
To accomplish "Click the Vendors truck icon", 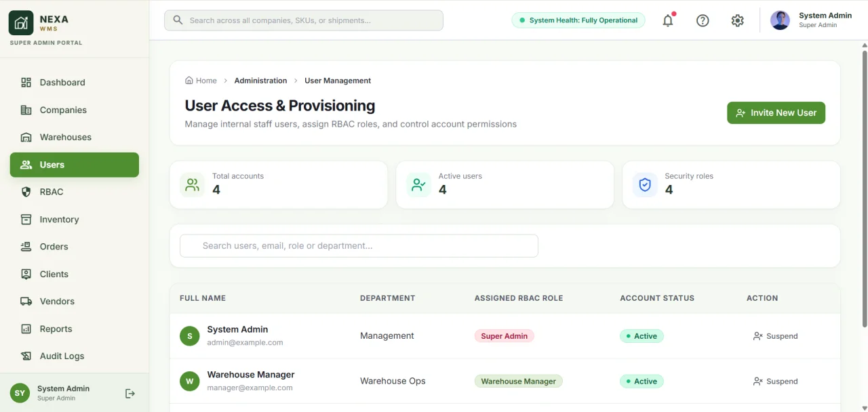I will 26,302.
